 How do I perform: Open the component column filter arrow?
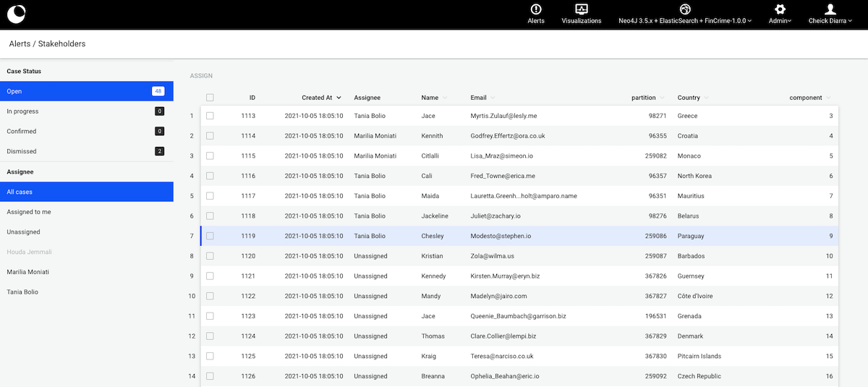pyautogui.click(x=828, y=98)
